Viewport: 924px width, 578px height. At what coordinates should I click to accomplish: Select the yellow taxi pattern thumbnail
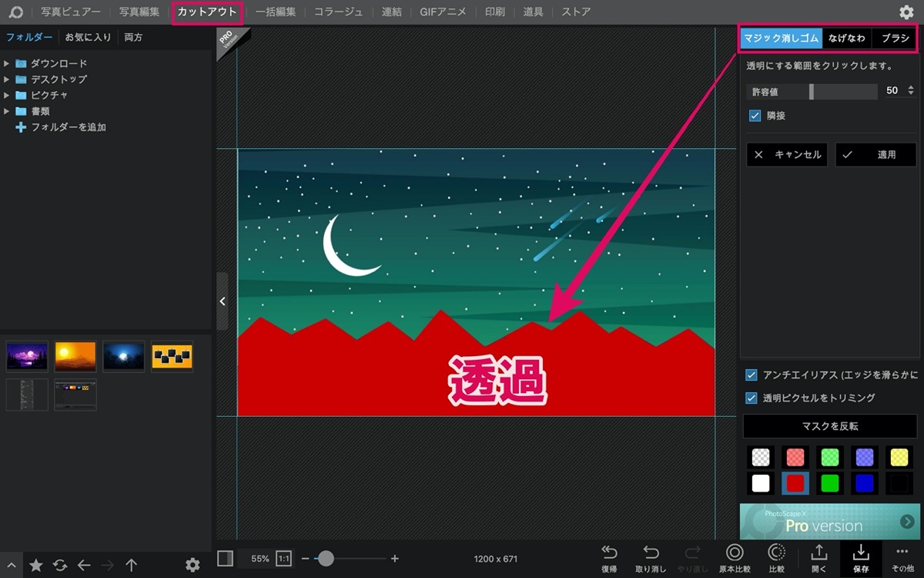pos(172,356)
